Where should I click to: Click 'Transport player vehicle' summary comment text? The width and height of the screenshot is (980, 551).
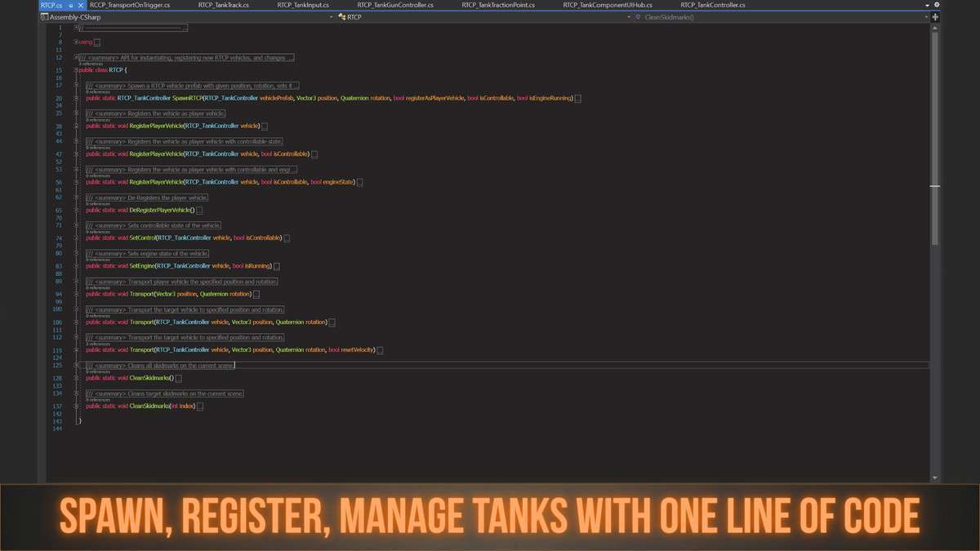[182, 282]
